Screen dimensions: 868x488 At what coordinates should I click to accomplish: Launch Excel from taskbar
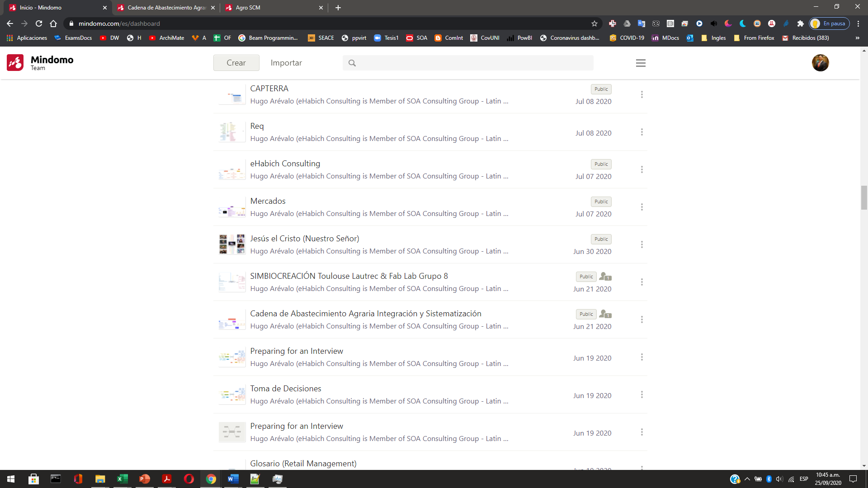pyautogui.click(x=122, y=479)
